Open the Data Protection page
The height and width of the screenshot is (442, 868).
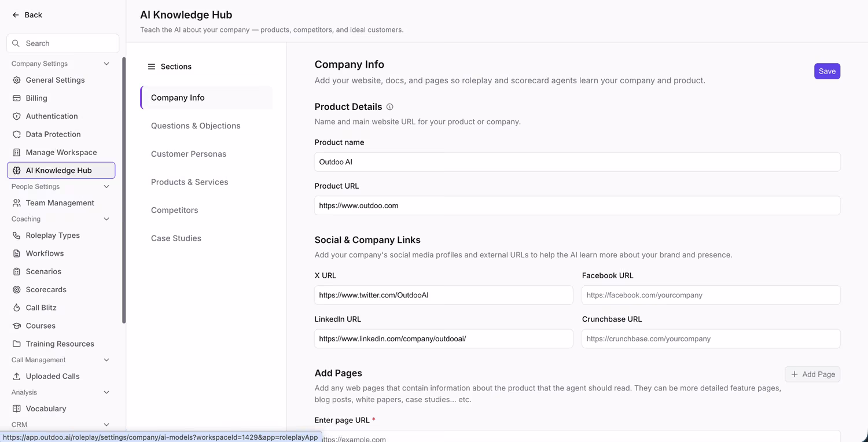(61, 134)
